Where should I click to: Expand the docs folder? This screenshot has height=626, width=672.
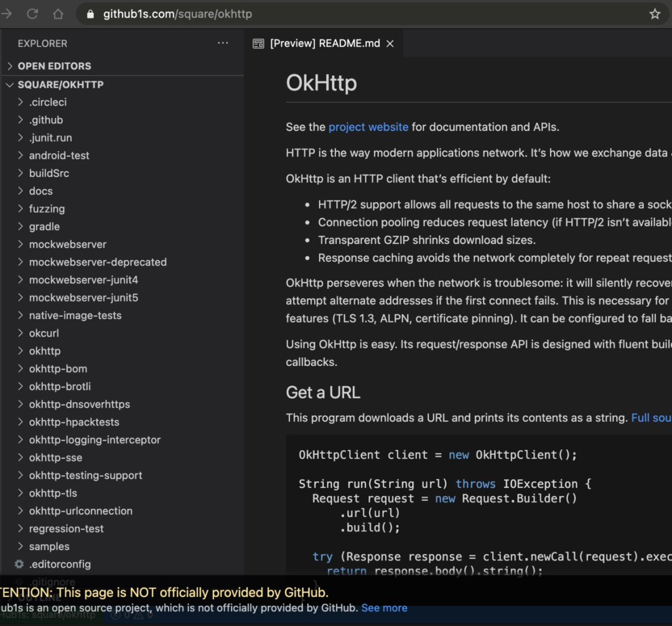[122, 191]
